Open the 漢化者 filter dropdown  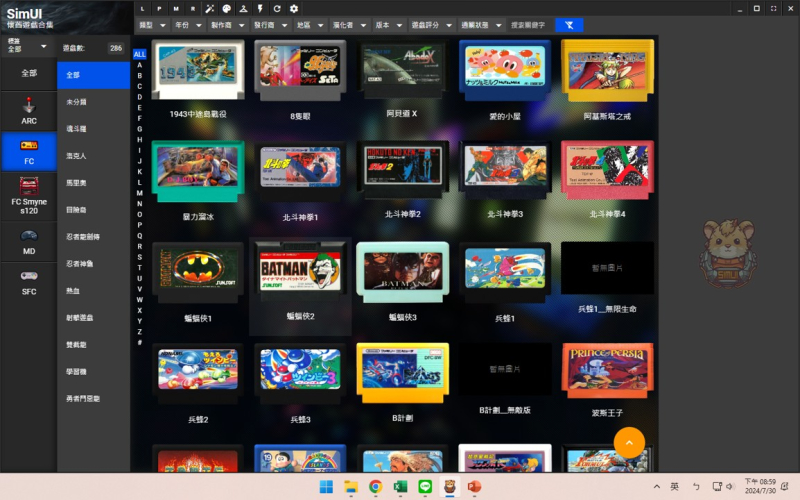(349, 25)
